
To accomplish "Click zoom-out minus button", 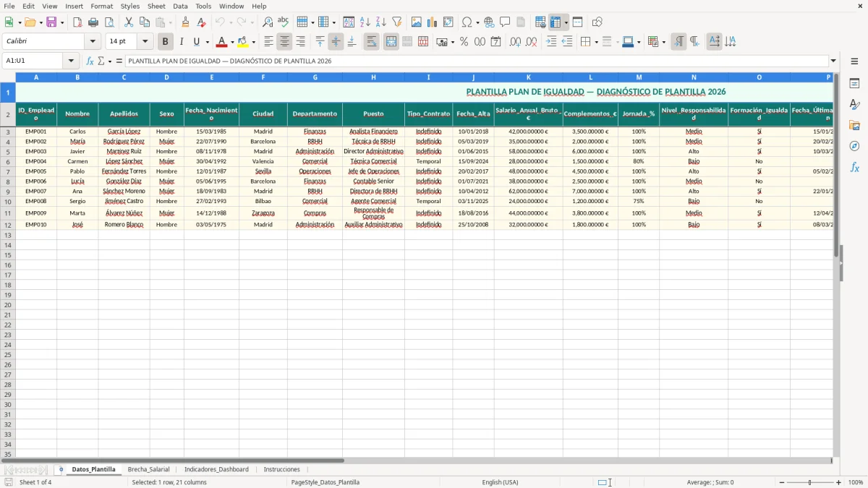I will coord(782,482).
